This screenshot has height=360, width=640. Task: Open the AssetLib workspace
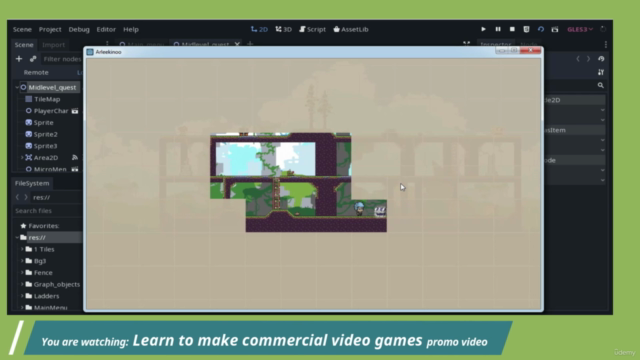[x=351, y=29]
